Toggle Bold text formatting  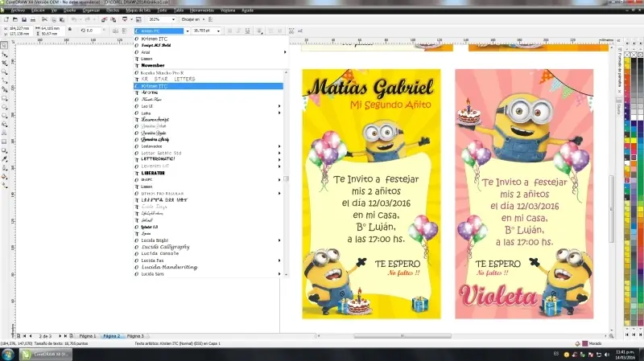coord(229,31)
